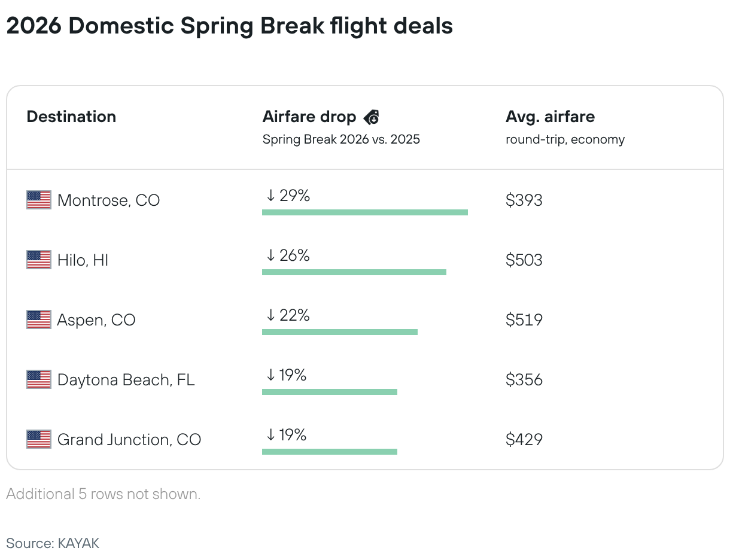Open the Grand Junction, CO destination
This screenshot has height=560, width=730.
tap(129, 439)
